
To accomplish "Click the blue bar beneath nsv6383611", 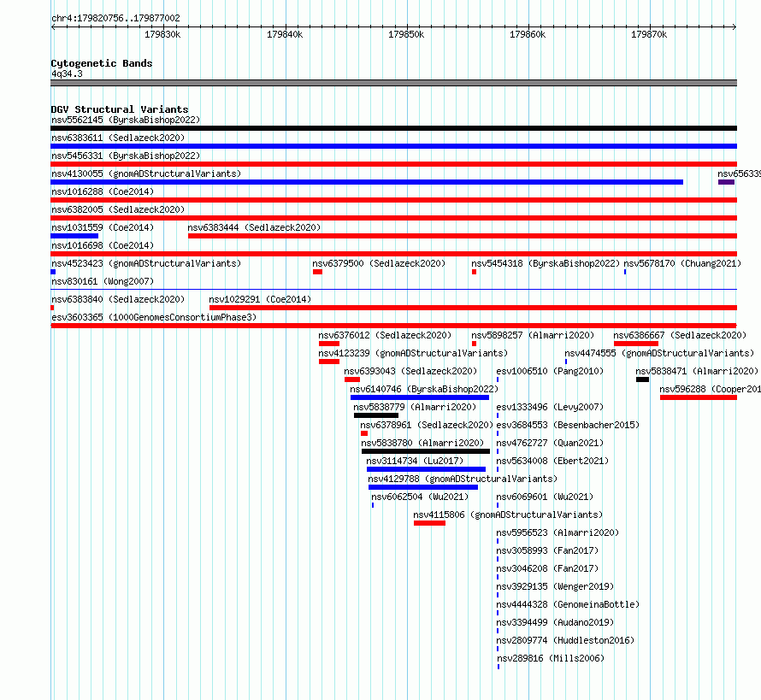I will point(393,146).
